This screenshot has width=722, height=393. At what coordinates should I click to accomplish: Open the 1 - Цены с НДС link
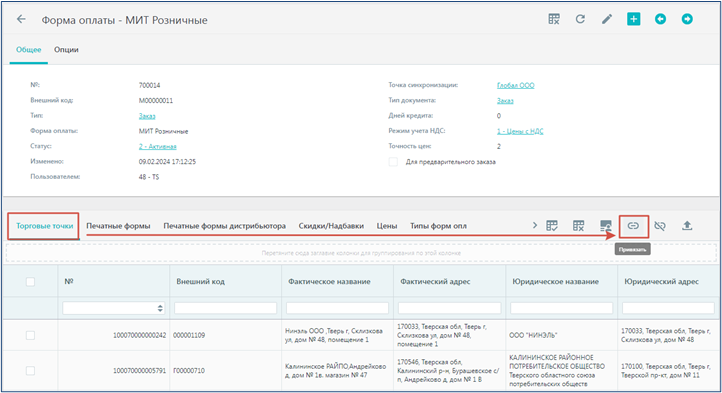(x=520, y=131)
